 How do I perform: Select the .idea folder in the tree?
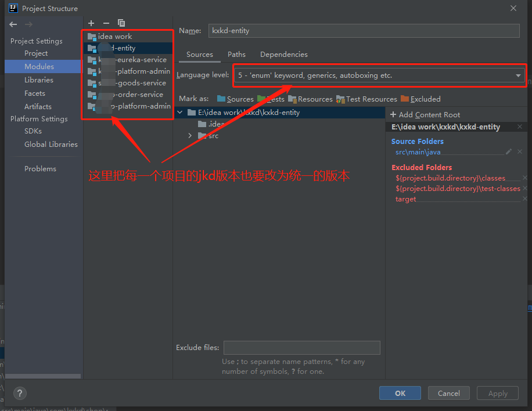pyautogui.click(x=211, y=124)
